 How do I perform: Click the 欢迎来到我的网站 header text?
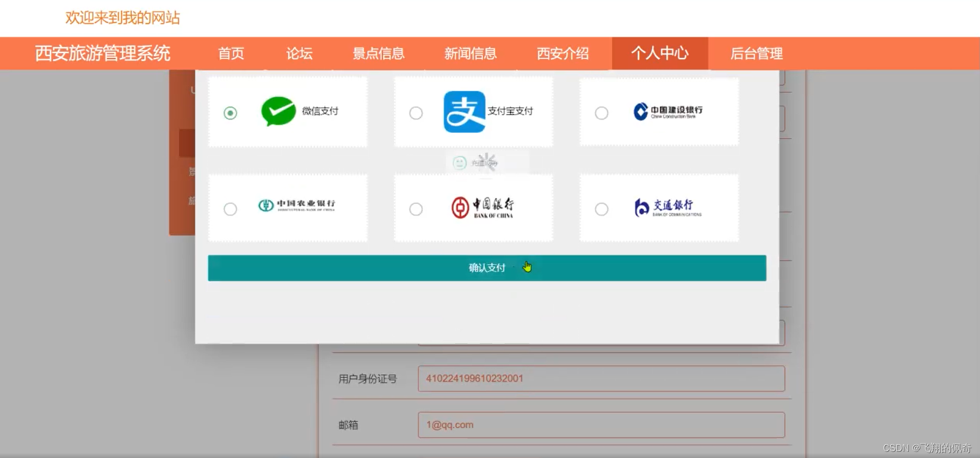click(123, 18)
